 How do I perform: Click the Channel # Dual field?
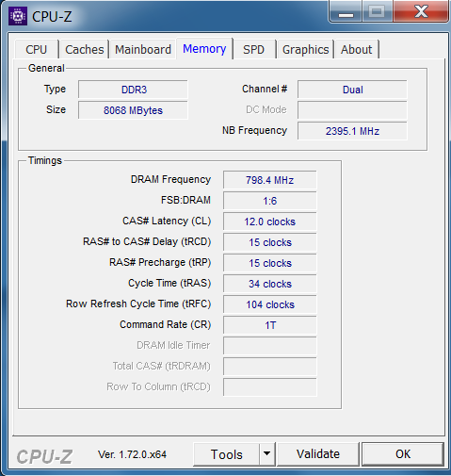pos(352,90)
